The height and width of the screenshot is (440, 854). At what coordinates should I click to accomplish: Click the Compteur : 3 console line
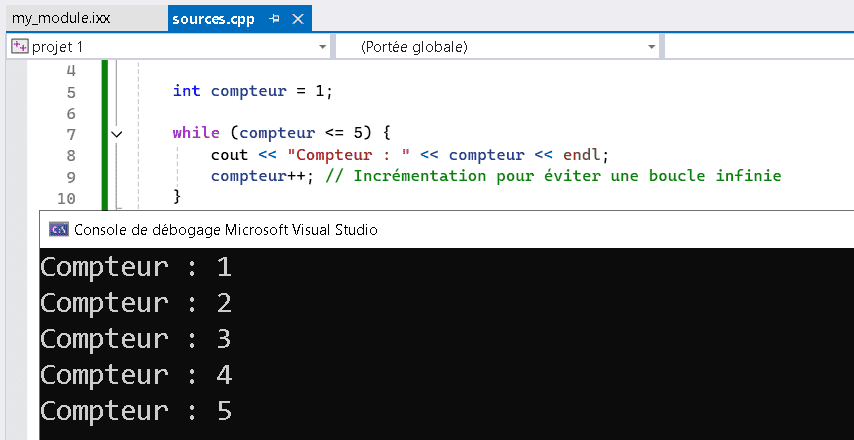136,339
